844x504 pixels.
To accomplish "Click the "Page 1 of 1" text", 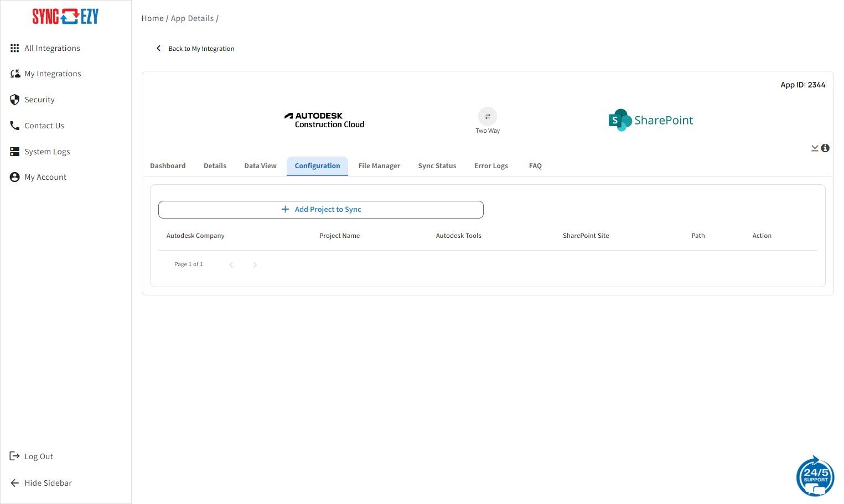I will pos(189,264).
